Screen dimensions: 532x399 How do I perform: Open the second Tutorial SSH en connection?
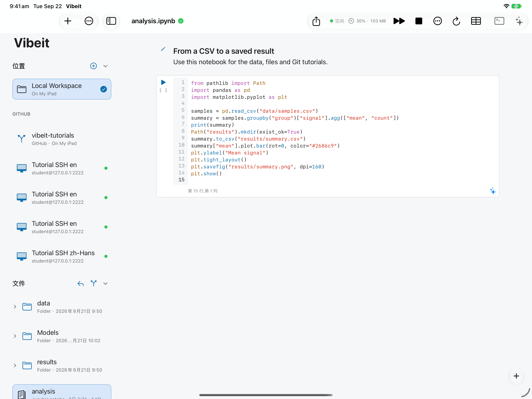(62, 197)
